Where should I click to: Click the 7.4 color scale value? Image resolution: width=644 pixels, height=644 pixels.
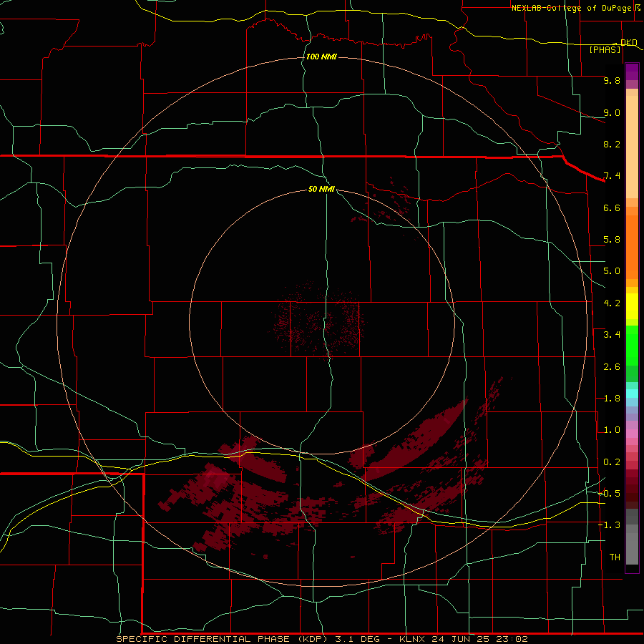612,176
